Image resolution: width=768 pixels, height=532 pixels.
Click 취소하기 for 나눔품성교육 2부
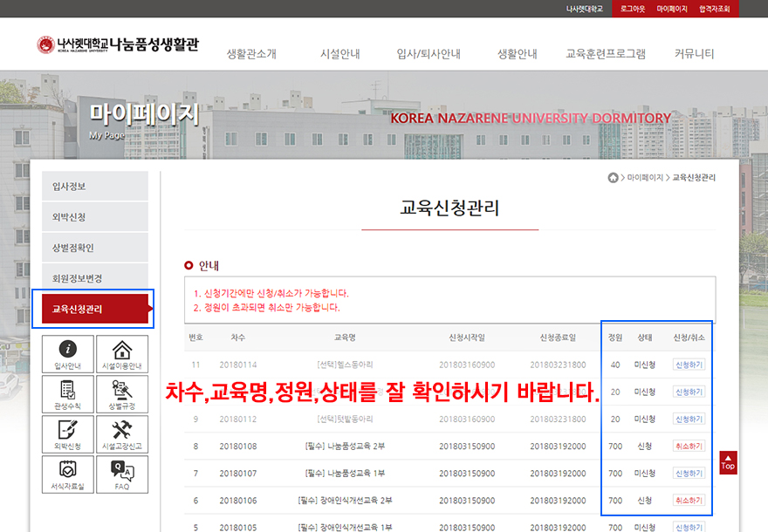pyautogui.click(x=689, y=447)
